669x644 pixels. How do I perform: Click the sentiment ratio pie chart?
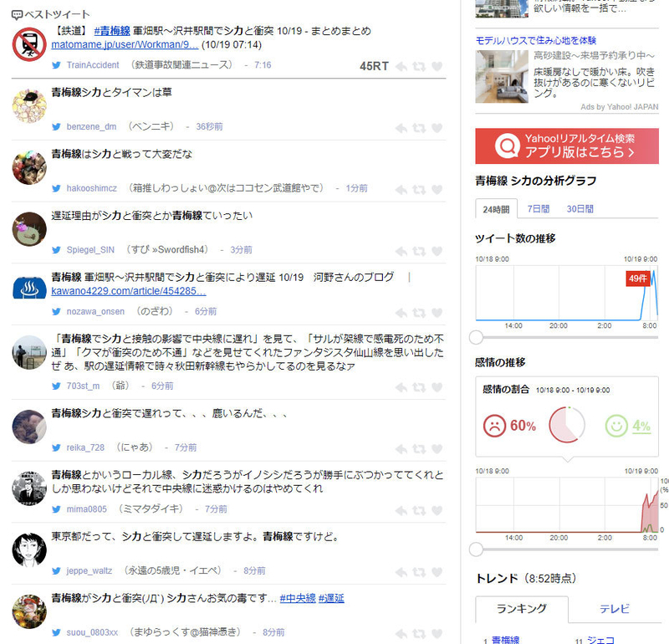pyautogui.click(x=567, y=425)
